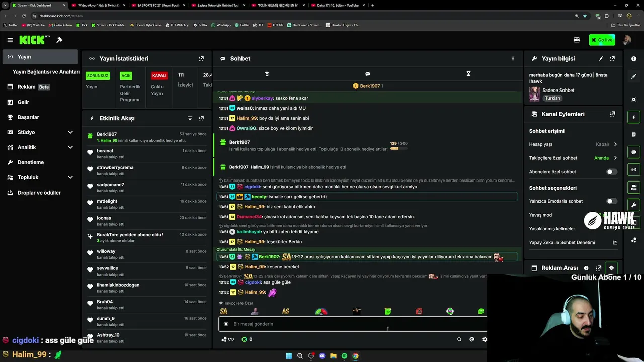Click the Sadece Sohbet category thumbnail

coord(534,94)
